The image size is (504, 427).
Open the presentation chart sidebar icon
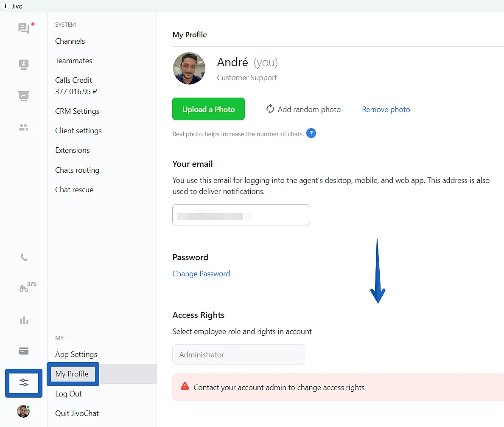[24, 96]
